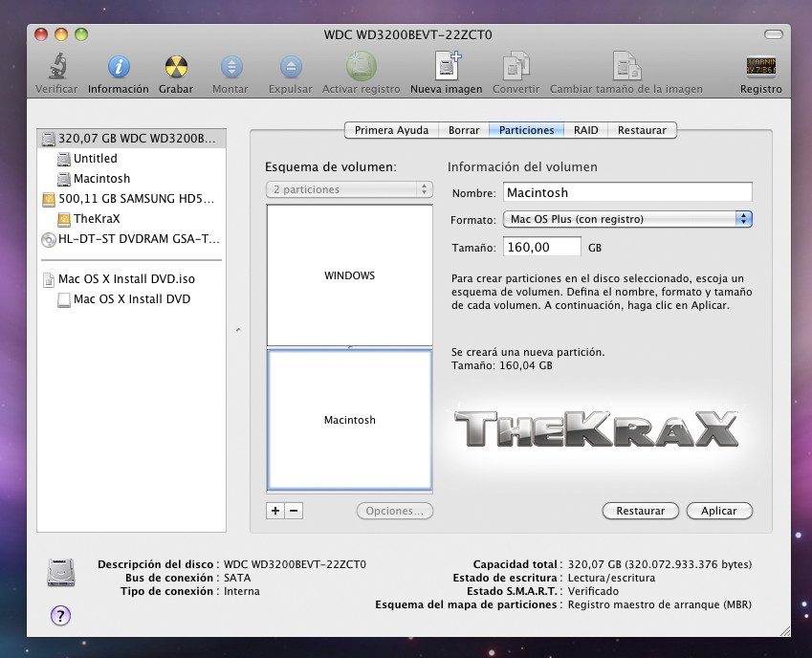Click the Expulsar eject icon
This screenshot has width=812, height=658.
click(x=291, y=67)
